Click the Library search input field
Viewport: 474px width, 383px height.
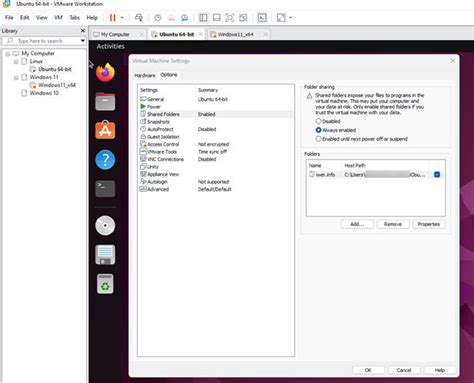(44, 41)
